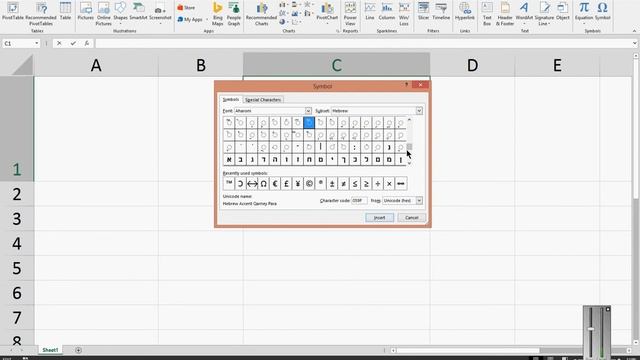
Task: Open the Name Box dropdown arrow
Action: click(x=36, y=43)
